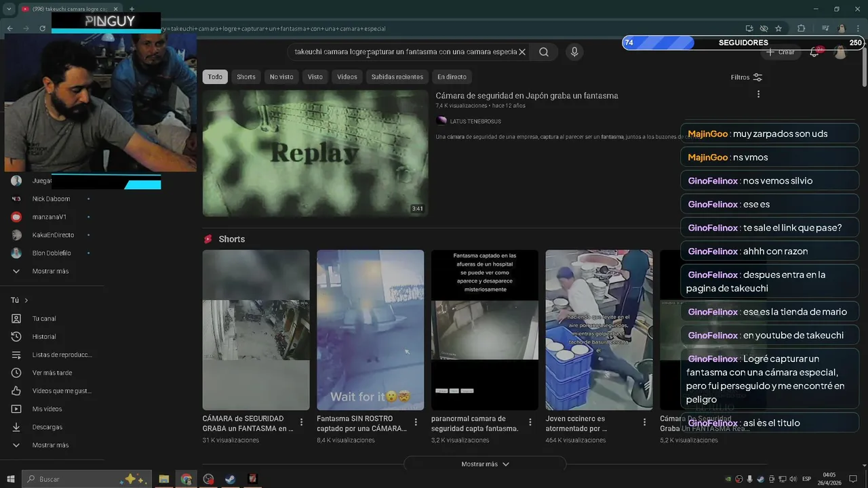Click the Crear button

point(781,52)
